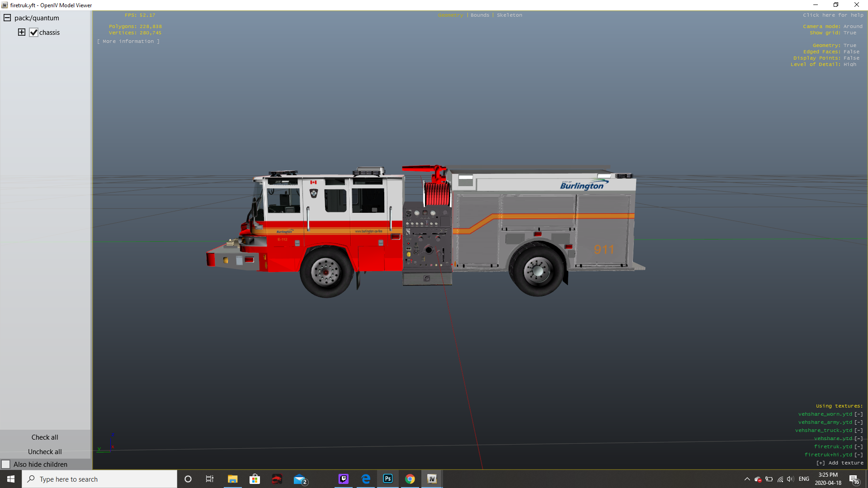Image resolution: width=868 pixels, height=488 pixels.
Task: Enable the Also hide children checkbox
Action: [6, 464]
